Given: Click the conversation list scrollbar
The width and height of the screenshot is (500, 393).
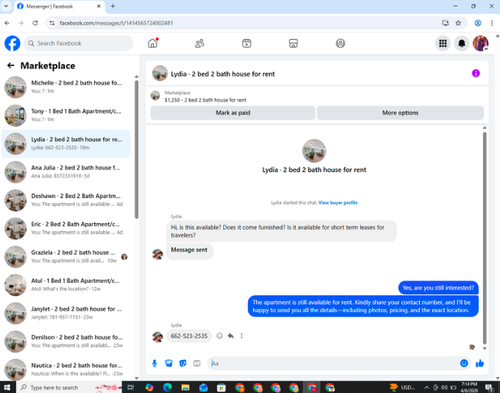Looking at the screenshot, I should (x=136, y=150).
